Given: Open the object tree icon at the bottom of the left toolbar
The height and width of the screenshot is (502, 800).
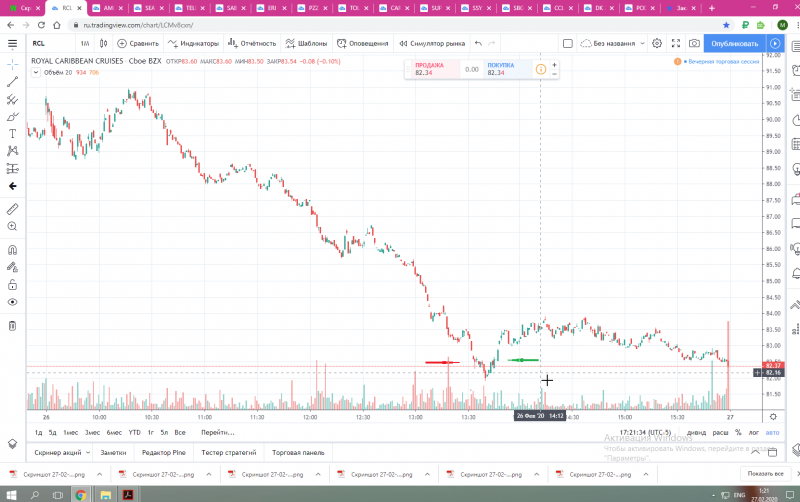Looking at the screenshot, I should click(x=12, y=444).
